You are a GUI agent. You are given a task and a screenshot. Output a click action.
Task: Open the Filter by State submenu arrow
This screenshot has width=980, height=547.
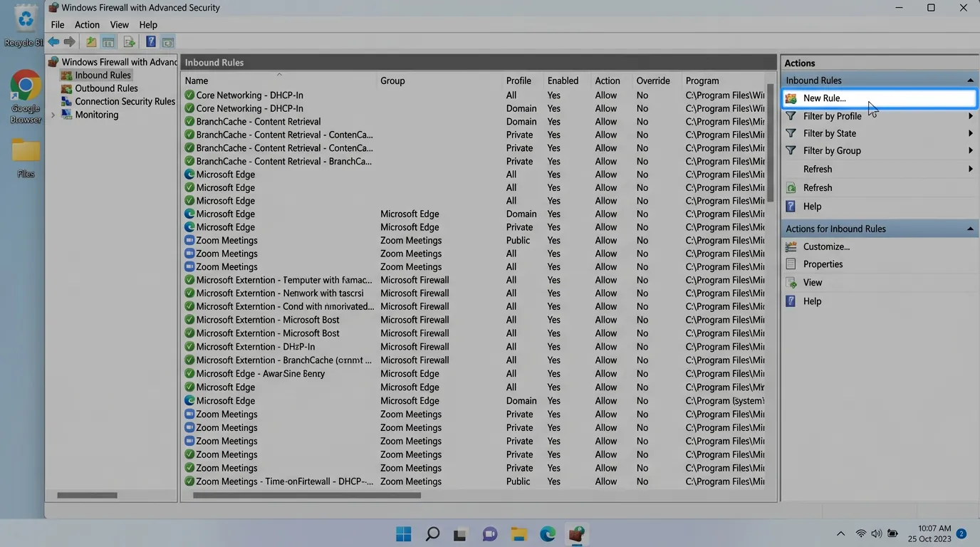click(970, 133)
